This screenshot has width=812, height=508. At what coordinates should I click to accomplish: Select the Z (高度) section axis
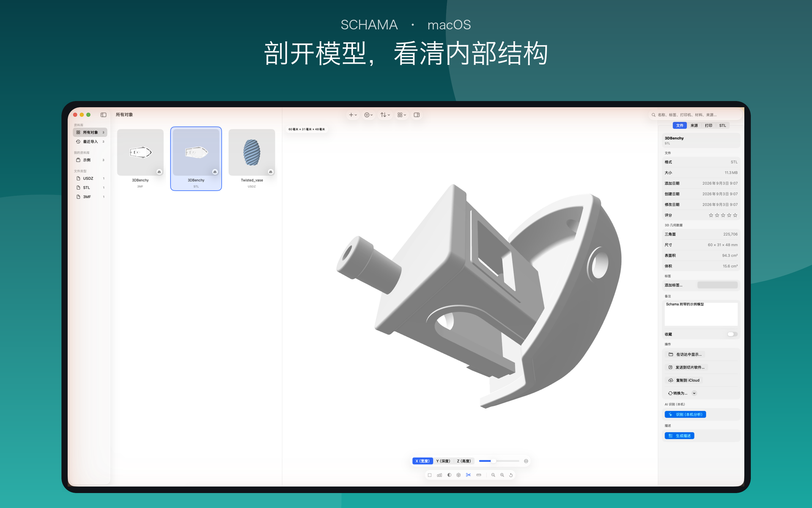point(464,461)
